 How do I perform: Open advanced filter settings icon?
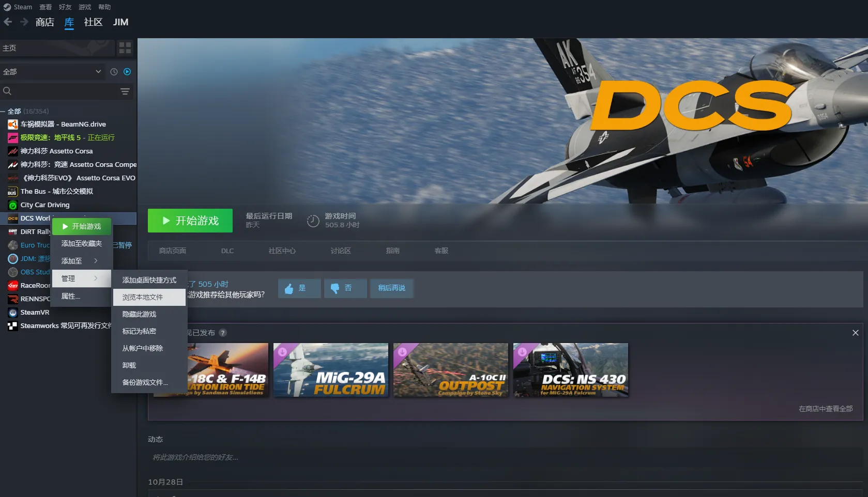tap(125, 91)
